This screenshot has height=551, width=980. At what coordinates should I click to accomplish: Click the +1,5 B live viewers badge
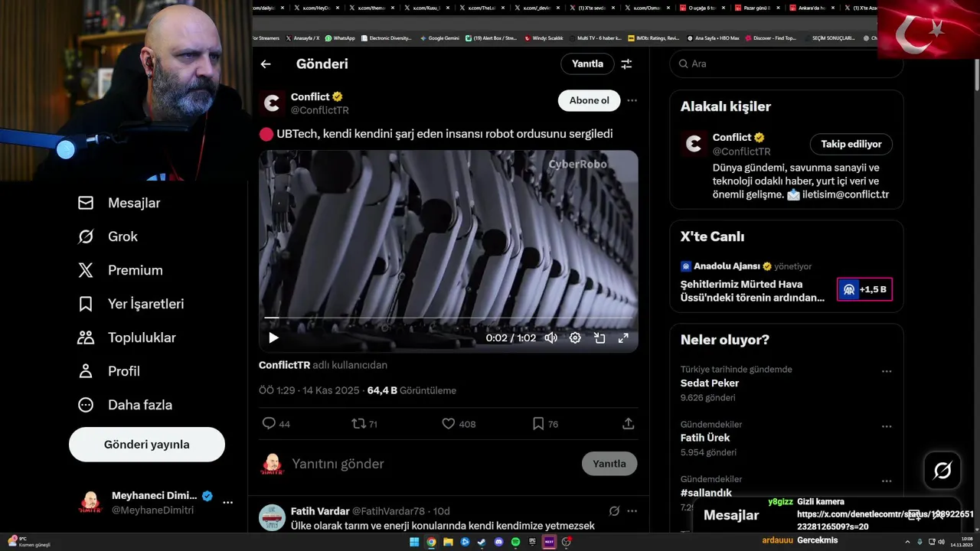[864, 289]
